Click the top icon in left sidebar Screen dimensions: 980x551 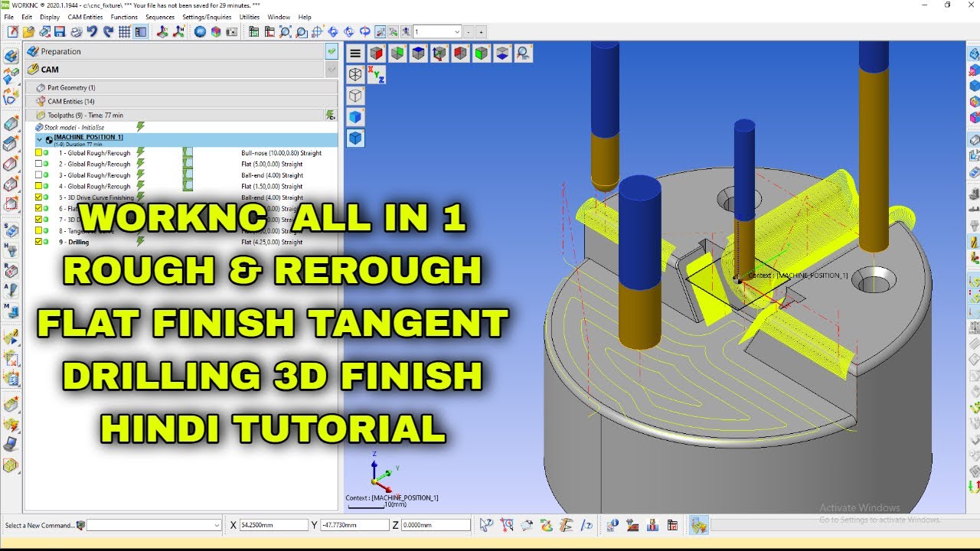(x=11, y=57)
